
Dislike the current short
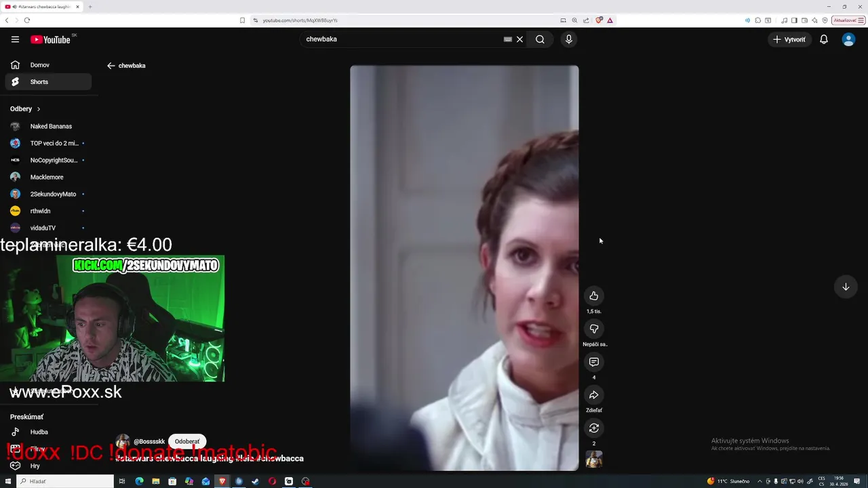click(594, 329)
